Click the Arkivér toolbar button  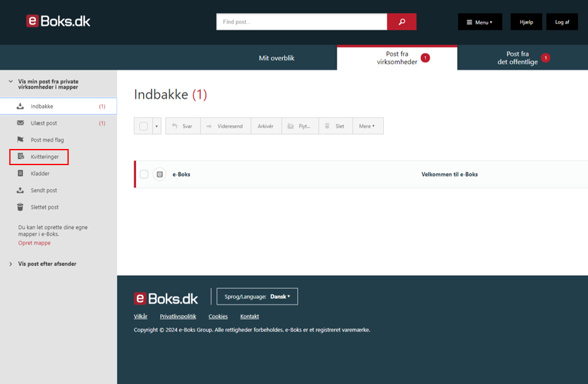tap(266, 126)
